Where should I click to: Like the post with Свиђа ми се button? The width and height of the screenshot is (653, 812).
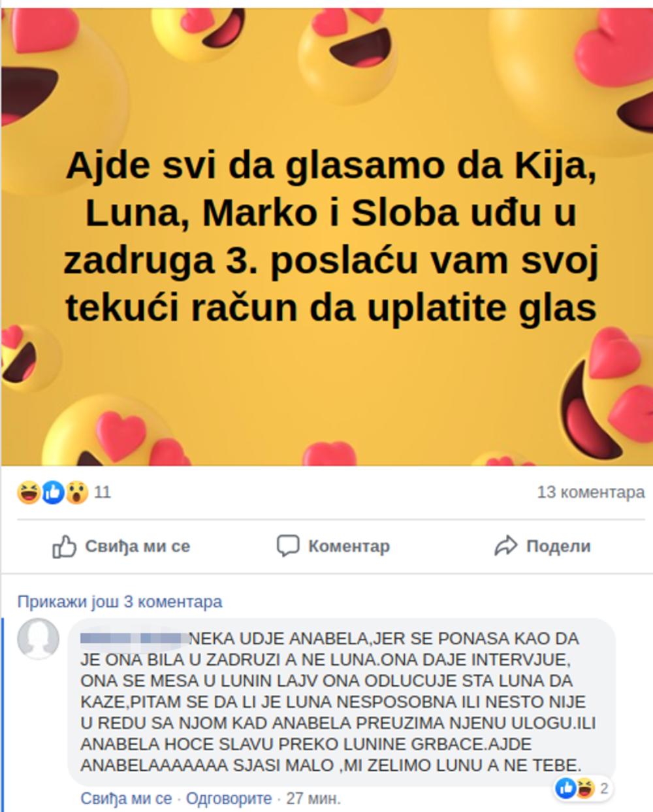[x=121, y=547]
